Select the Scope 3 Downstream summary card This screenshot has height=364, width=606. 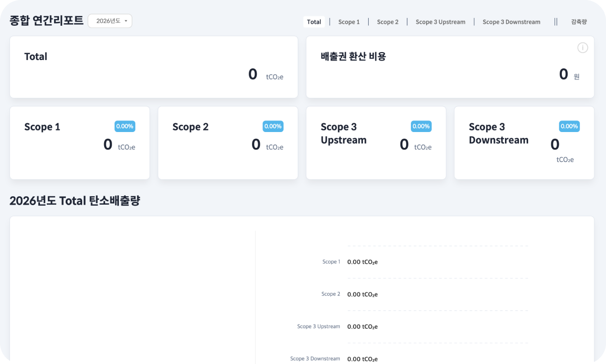(524, 143)
